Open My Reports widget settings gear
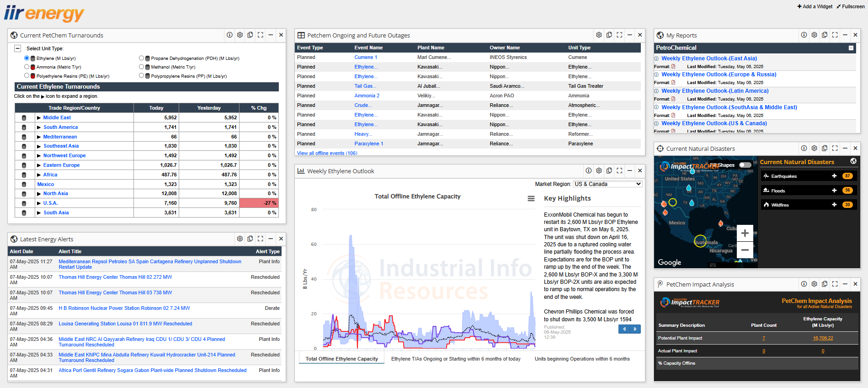868x388 pixels. 814,35
